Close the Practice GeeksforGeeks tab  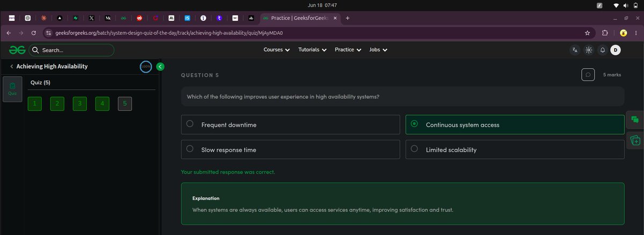pos(335,18)
